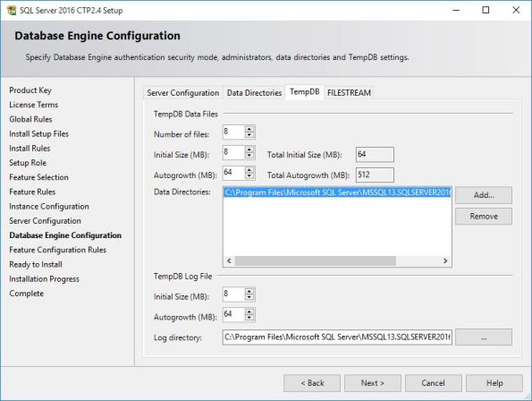Click the SQL Server setup title bar icon
The image size is (532, 401).
pos(12,10)
